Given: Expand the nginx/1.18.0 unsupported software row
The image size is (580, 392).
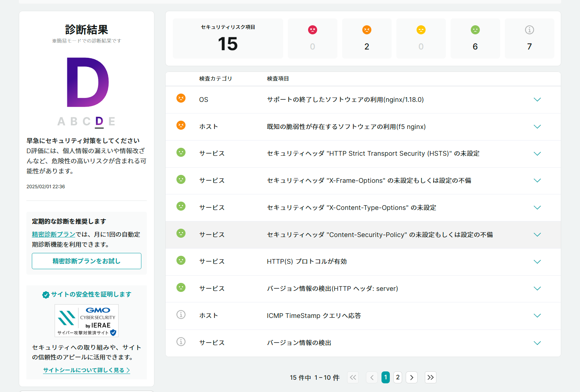Looking at the screenshot, I should tap(537, 100).
